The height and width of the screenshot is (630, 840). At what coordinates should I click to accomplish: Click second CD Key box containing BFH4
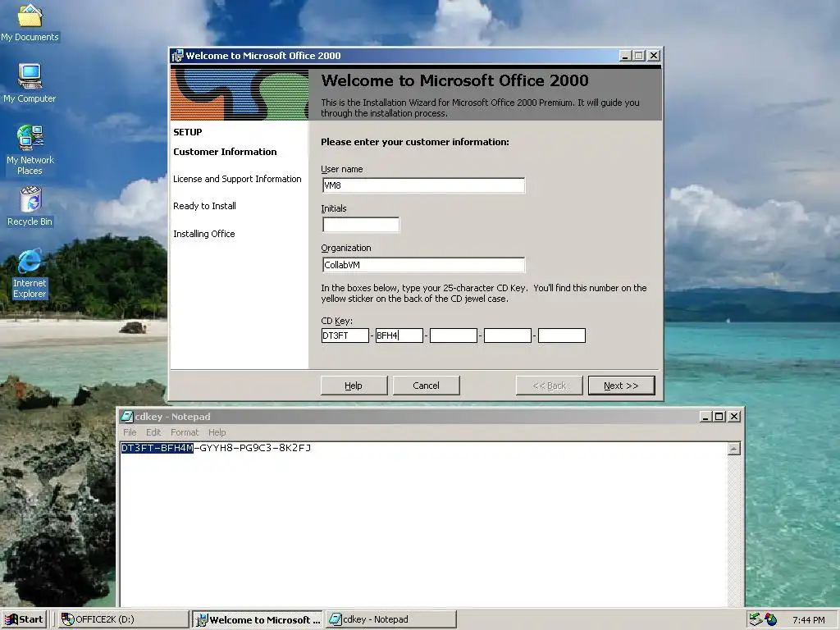tap(399, 336)
